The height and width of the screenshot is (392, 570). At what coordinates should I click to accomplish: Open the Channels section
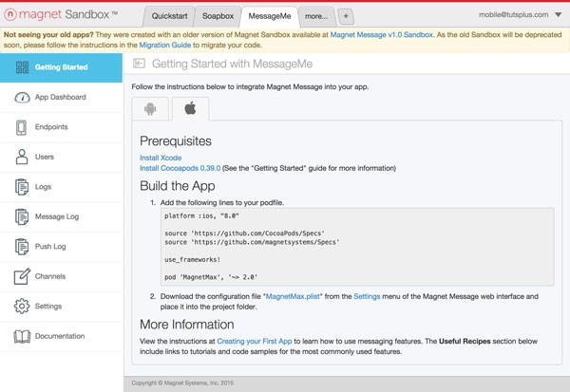pyautogui.click(x=61, y=276)
